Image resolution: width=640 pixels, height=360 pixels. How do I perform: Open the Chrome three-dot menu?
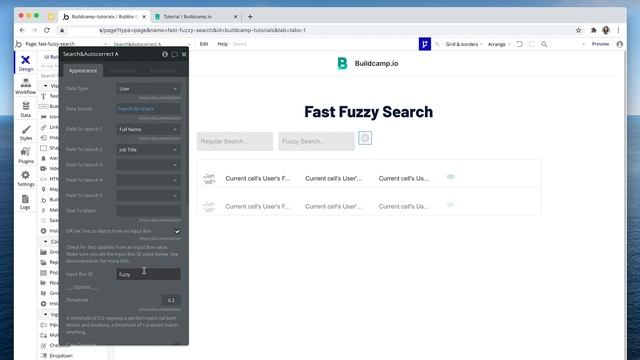point(618,30)
